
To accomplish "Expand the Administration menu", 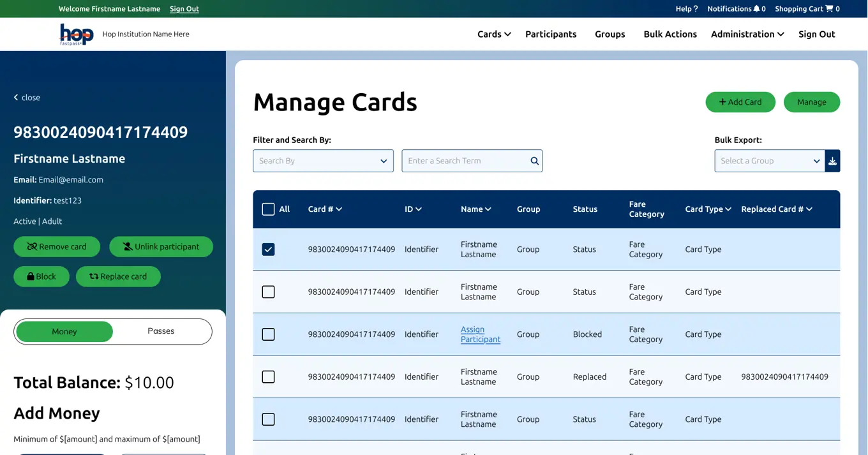I will point(747,34).
